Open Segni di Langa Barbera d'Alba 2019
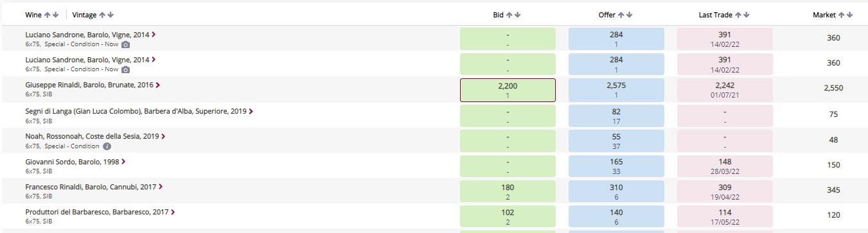Screen dimensions: 868x233 click(x=136, y=111)
